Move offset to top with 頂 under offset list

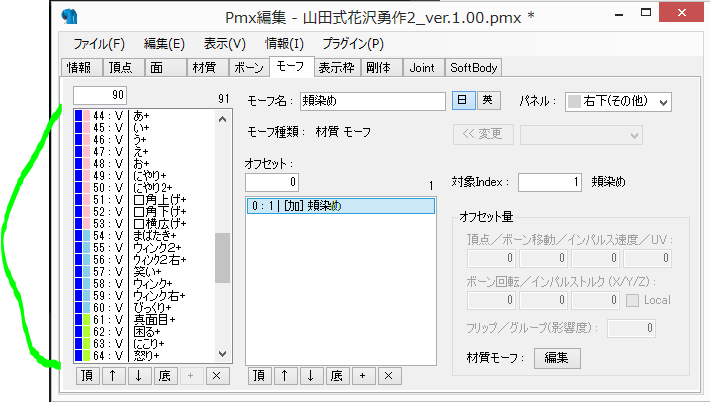tap(259, 376)
